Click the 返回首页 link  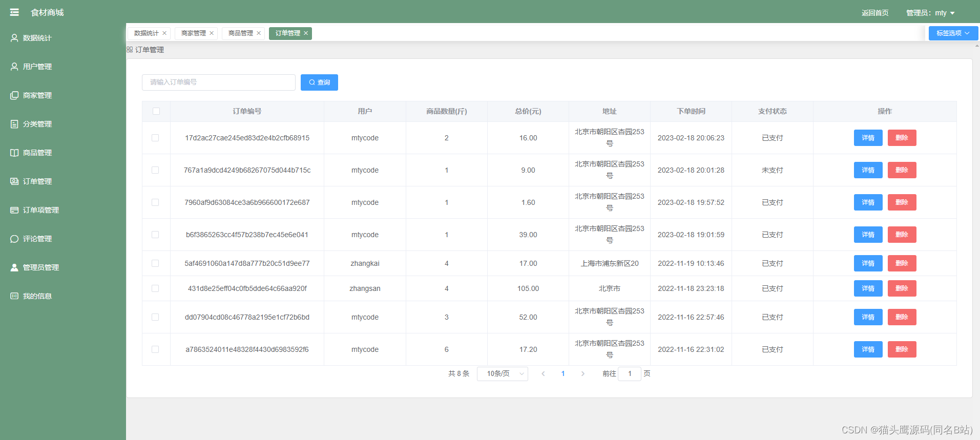(875, 13)
